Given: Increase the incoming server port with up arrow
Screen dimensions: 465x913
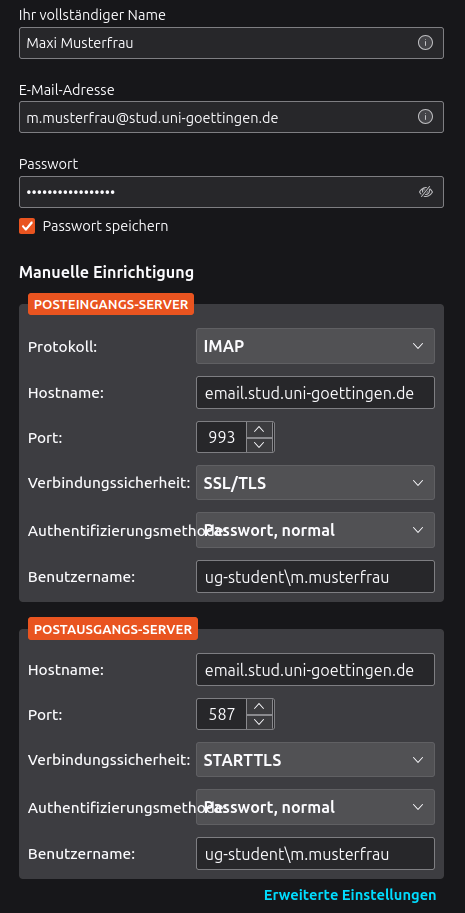Looking at the screenshot, I should tap(260, 430).
